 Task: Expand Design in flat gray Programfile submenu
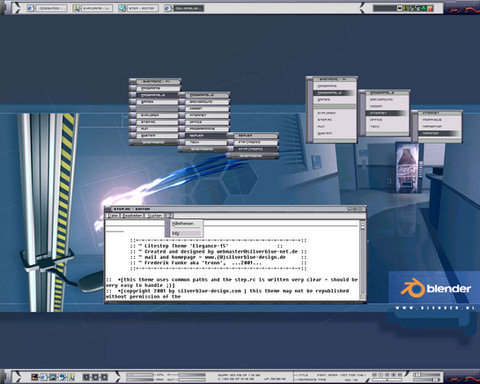pyautogui.click(x=387, y=106)
